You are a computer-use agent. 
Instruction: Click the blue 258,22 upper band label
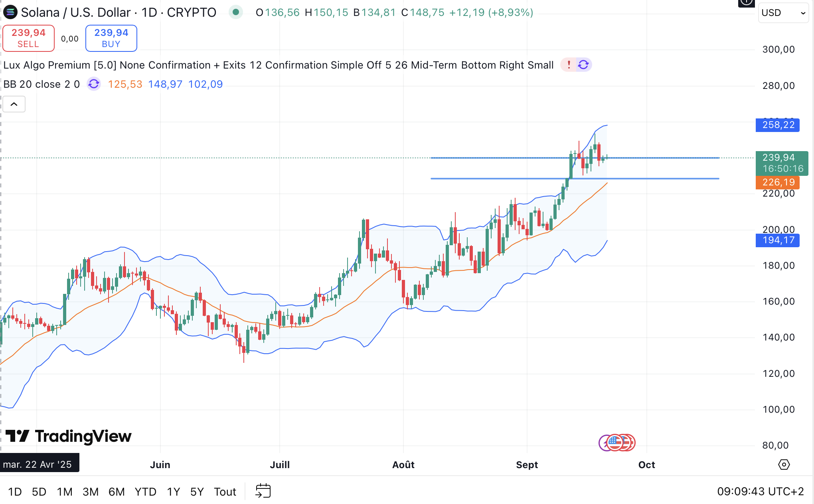[777, 125]
